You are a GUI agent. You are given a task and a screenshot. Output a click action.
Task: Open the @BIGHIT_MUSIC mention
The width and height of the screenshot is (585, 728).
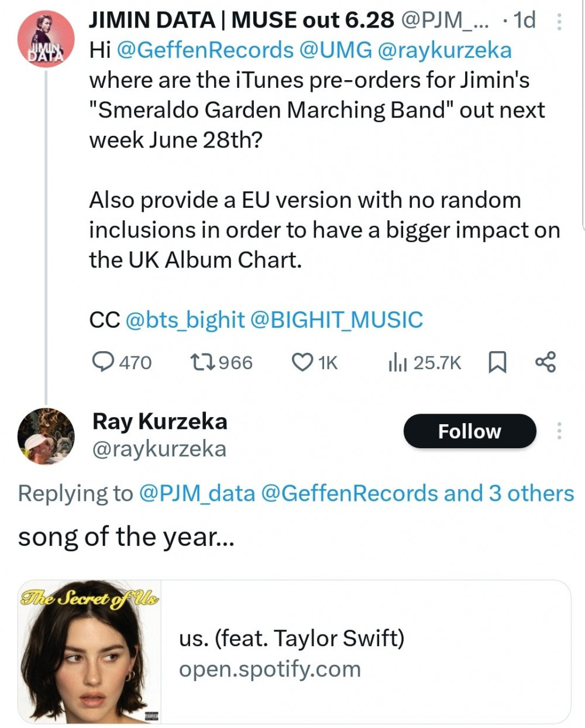point(336,320)
